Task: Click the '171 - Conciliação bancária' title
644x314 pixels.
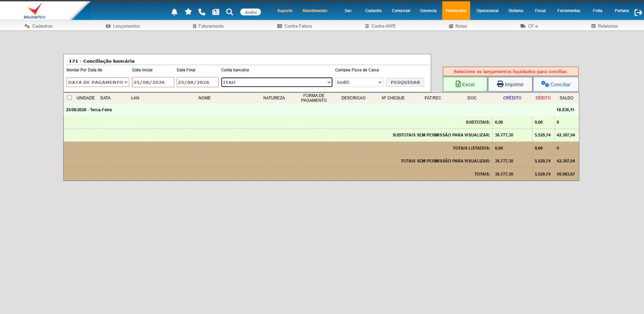Action: pyautogui.click(x=101, y=61)
